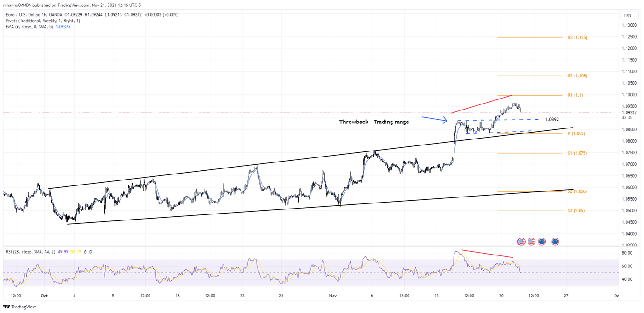
Task: Click the R3 (1.125) pivot label
Action: [577, 38]
